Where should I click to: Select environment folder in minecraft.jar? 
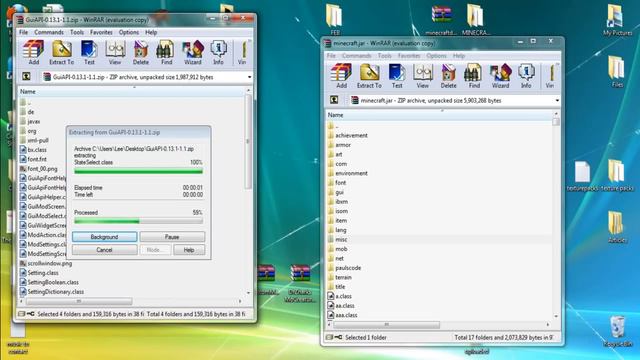pos(347,173)
